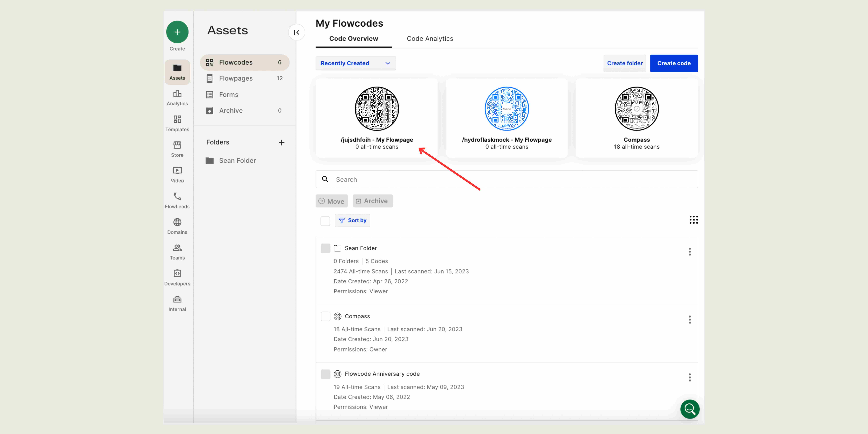Open the Recently Created sort dropdown
Screen dimensions: 868x434
tap(355, 63)
